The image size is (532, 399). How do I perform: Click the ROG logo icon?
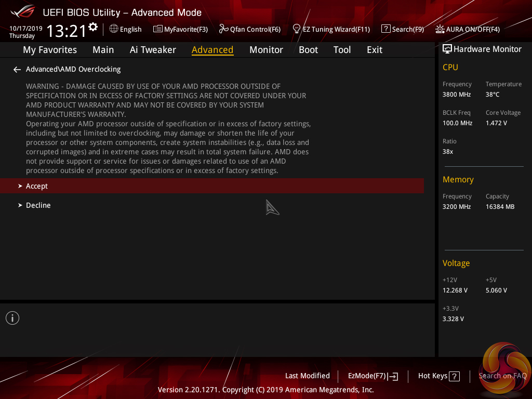[23, 11]
